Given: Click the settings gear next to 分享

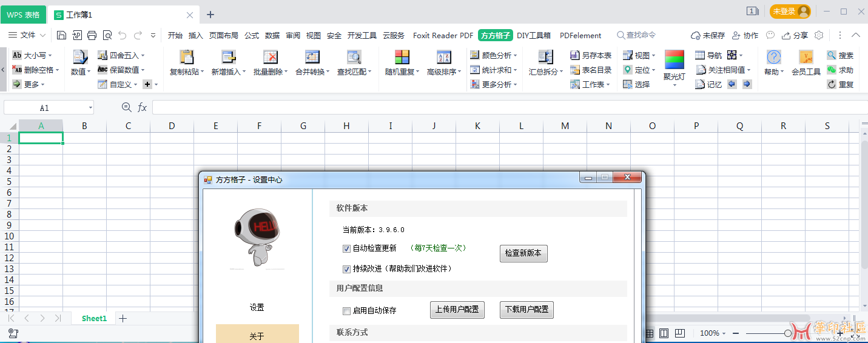Looking at the screenshot, I should (x=819, y=35).
